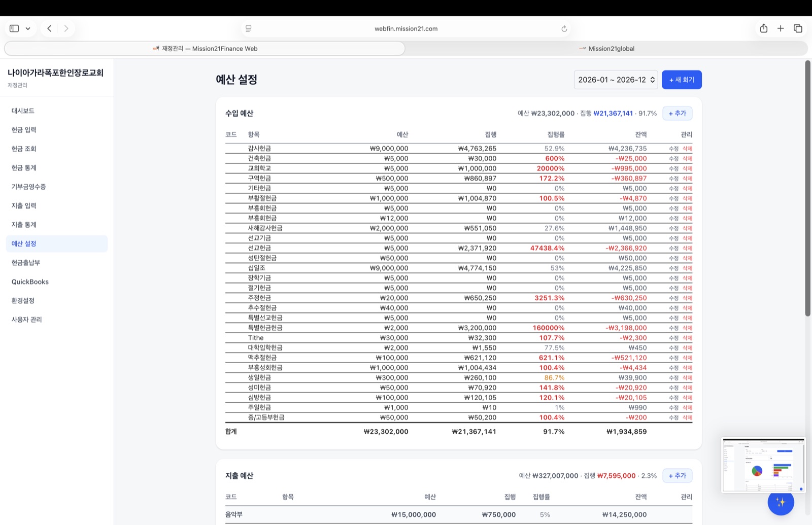This screenshot has width=812, height=525.
Task: Click the webfin.mission21.com address field
Action: point(406,28)
